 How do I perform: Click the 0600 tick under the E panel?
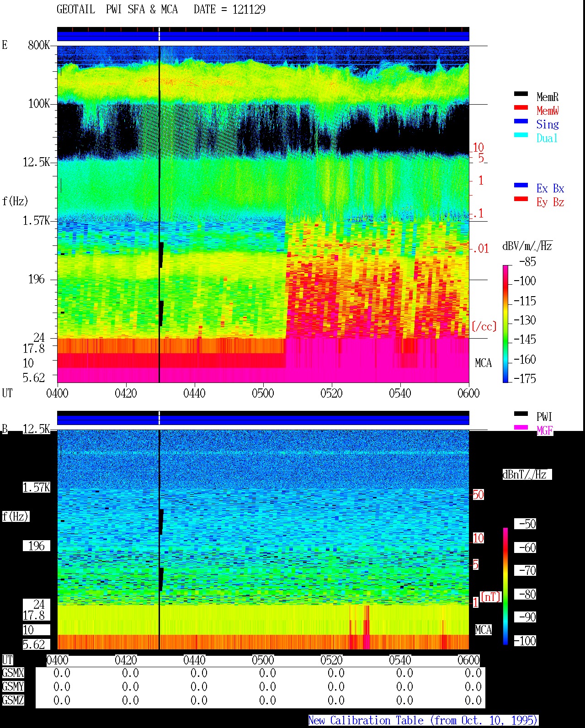pyautogui.click(x=468, y=393)
